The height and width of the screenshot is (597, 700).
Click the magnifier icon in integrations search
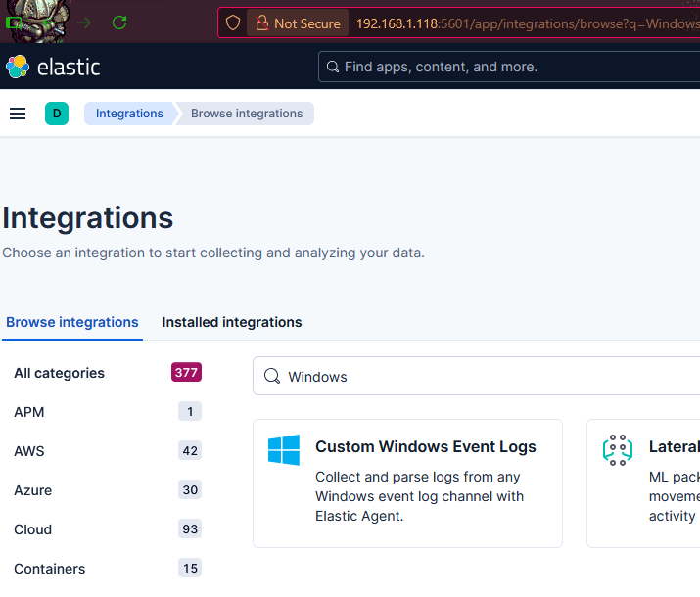point(272,376)
